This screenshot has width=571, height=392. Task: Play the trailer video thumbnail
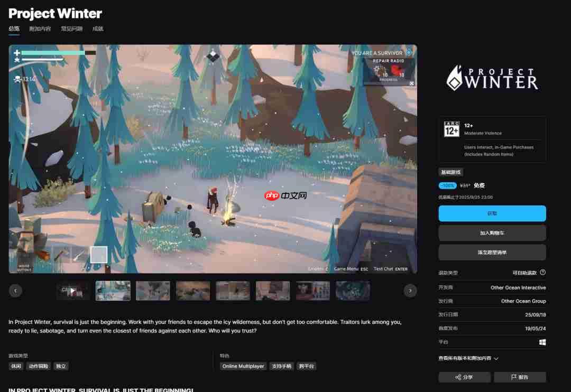pos(73,291)
